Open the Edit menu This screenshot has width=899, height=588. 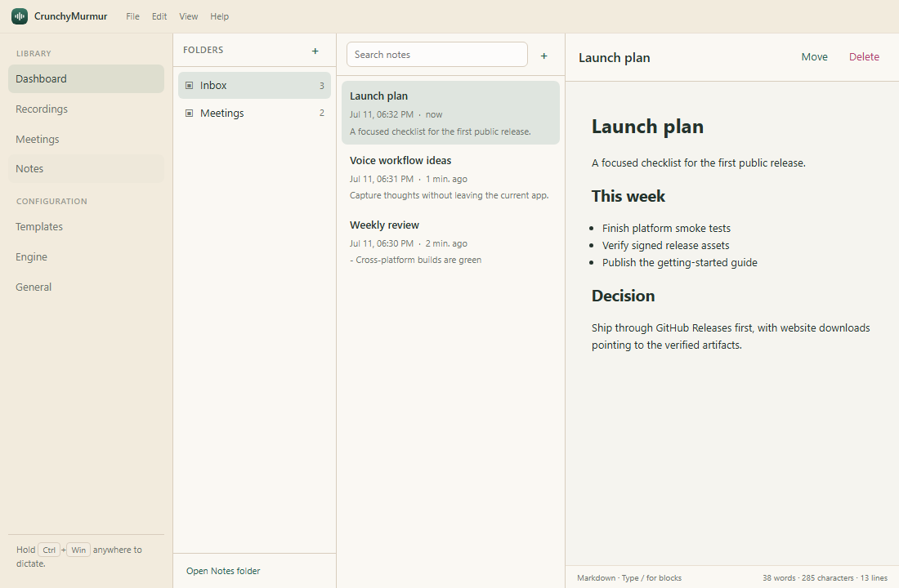click(x=159, y=16)
